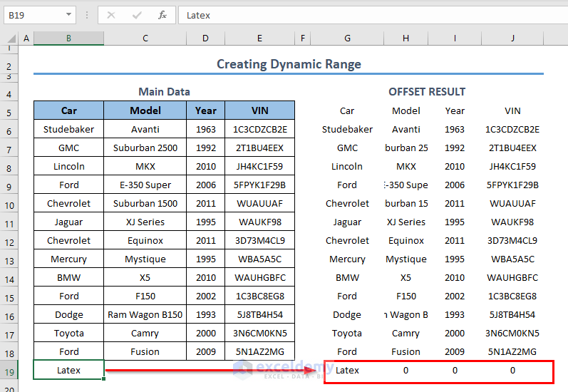The image size is (568, 392).
Task: Select the Ram Wagon B150 cell
Action: pyautogui.click(x=145, y=314)
